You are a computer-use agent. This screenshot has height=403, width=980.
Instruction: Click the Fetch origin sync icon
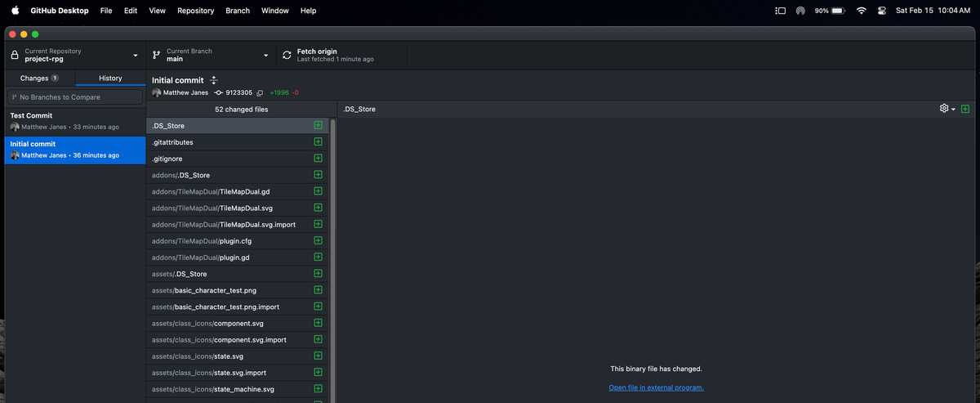[287, 55]
